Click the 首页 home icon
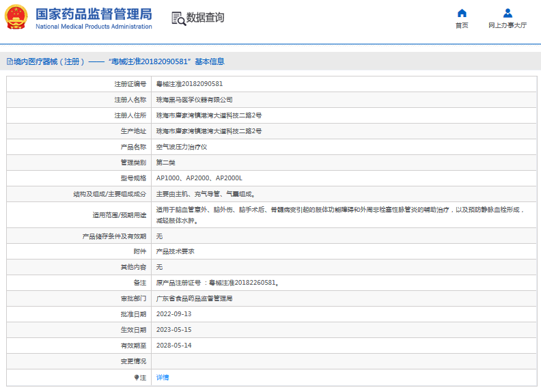 [x=462, y=14]
